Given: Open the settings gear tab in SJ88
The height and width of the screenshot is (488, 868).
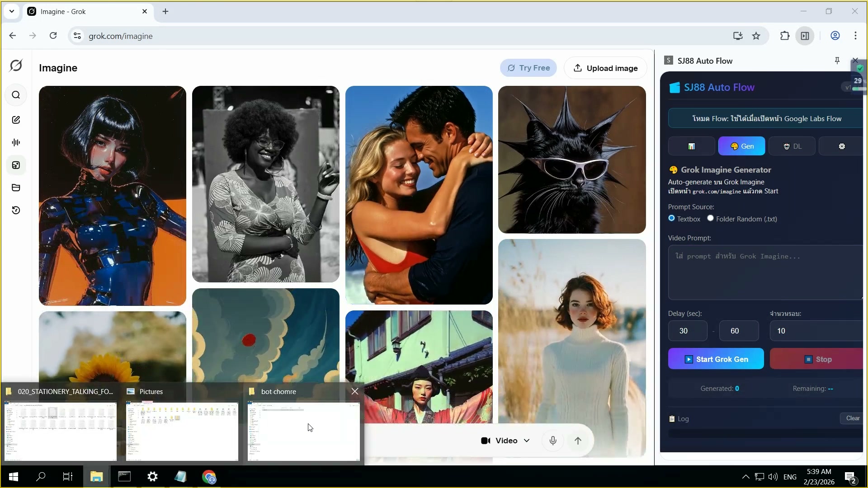Looking at the screenshot, I should pyautogui.click(x=841, y=146).
